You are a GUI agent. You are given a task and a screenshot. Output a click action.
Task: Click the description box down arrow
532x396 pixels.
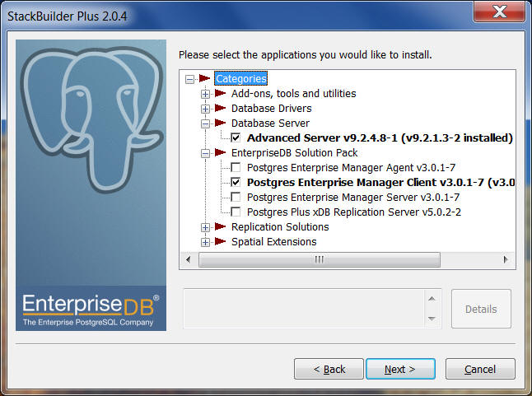click(x=432, y=319)
